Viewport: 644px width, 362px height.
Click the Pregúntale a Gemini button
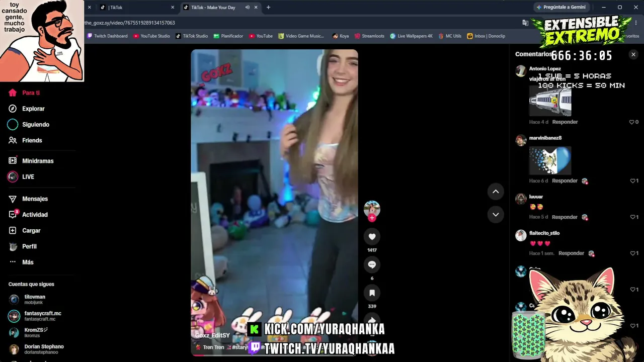(x=561, y=8)
